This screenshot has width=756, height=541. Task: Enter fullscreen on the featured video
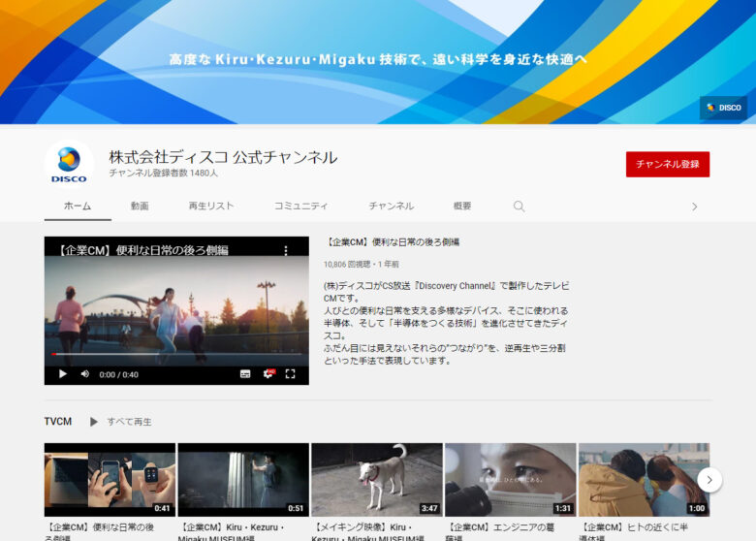tap(290, 374)
